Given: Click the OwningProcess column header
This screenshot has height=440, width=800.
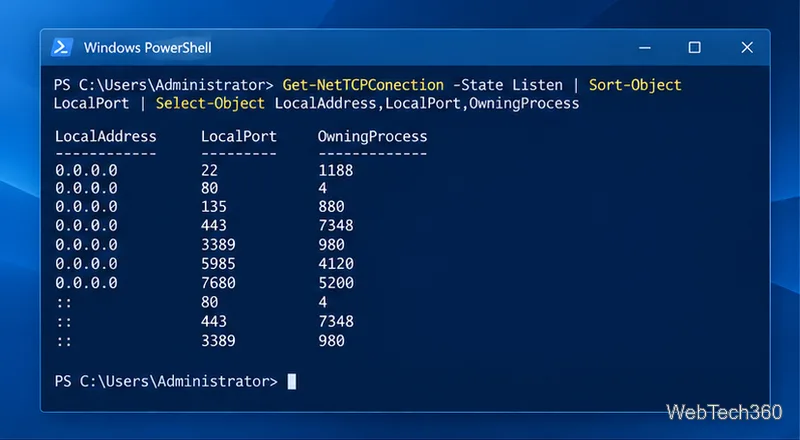Looking at the screenshot, I should click(372, 137).
